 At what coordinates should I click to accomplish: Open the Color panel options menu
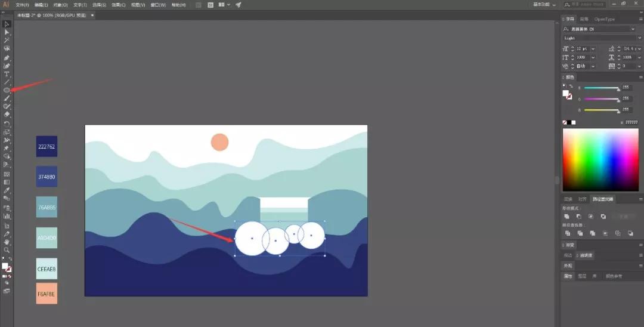coord(640,77)
